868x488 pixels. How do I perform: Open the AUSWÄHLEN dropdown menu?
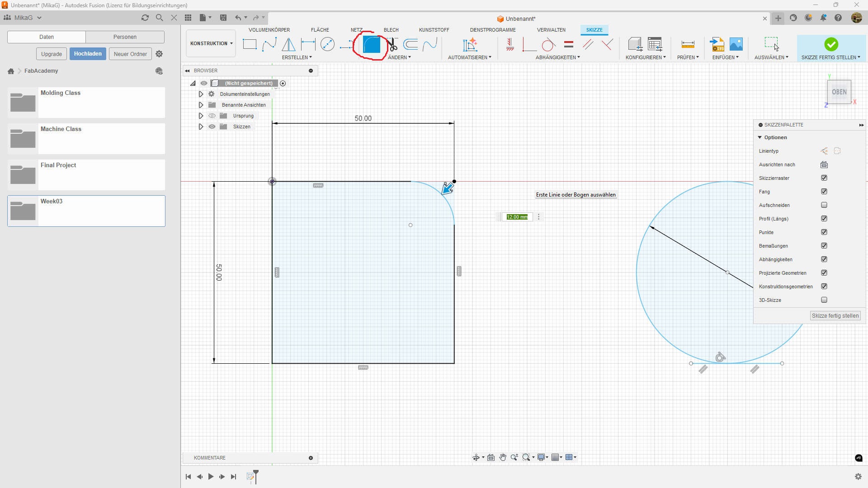pos(771,57)
